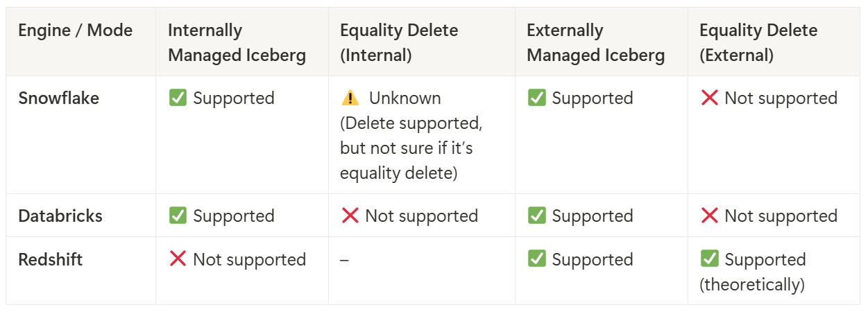Click red X in Redshift Internally Managed cell

click(x=178, y=259)
